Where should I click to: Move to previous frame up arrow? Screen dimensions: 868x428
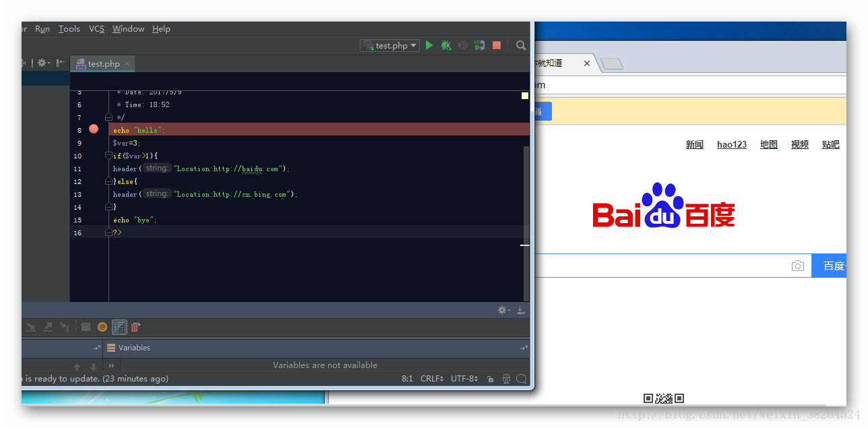pos(77,367)
